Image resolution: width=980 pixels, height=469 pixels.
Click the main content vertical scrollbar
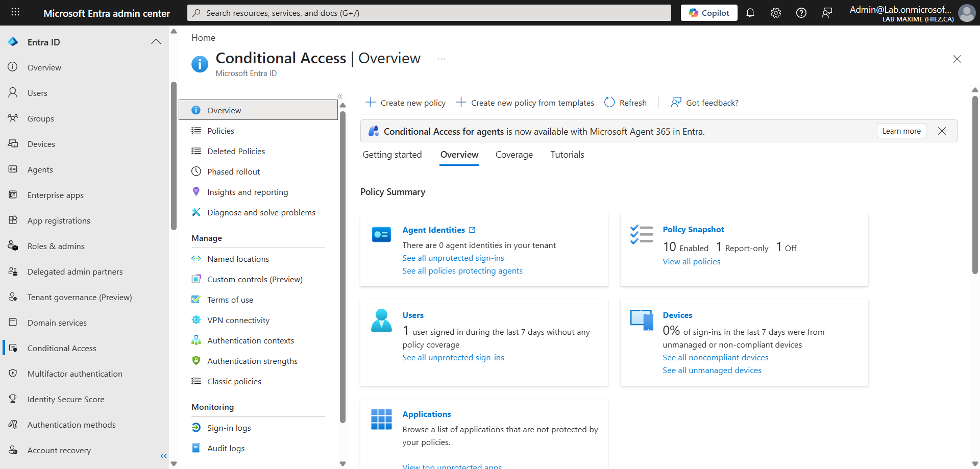975,185
